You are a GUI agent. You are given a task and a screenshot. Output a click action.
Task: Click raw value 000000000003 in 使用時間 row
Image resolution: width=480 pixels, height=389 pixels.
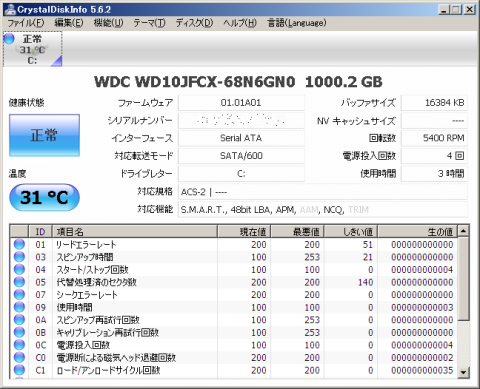pyautogui.click(x=422, y=307)
